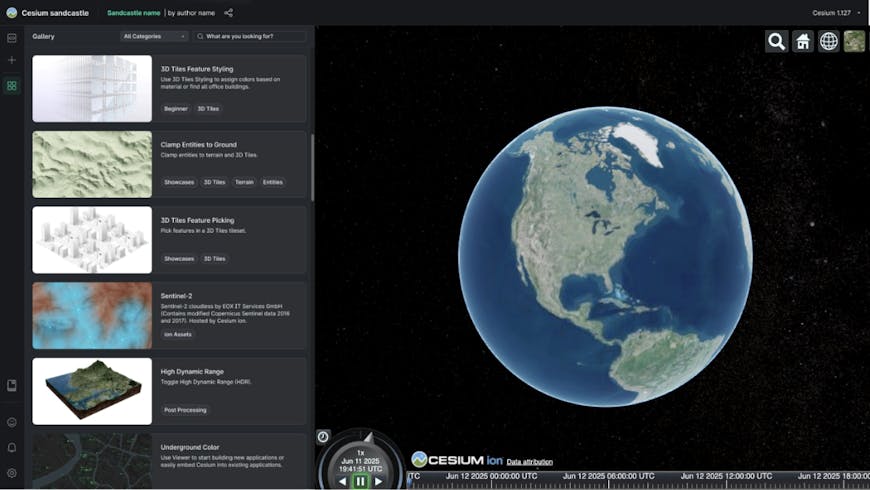Pause the viewer animation
Viewport: 870px width, 490px height.
[x=360, y=481]
